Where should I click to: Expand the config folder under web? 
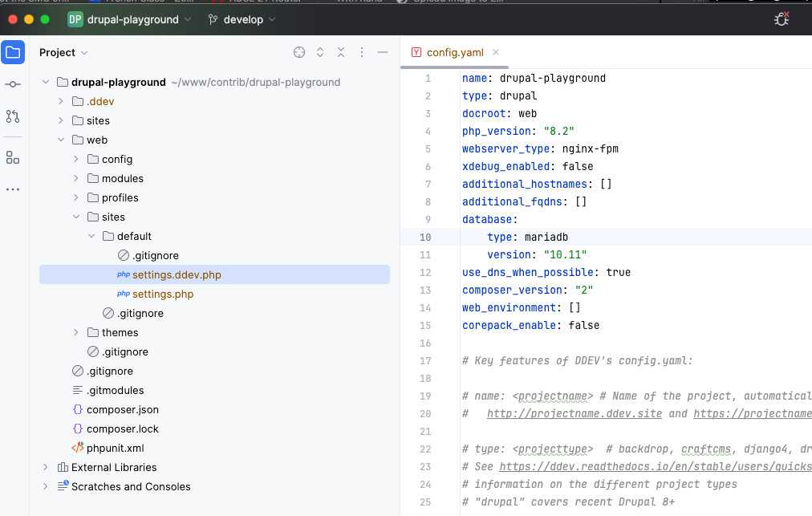click(76, 159)
